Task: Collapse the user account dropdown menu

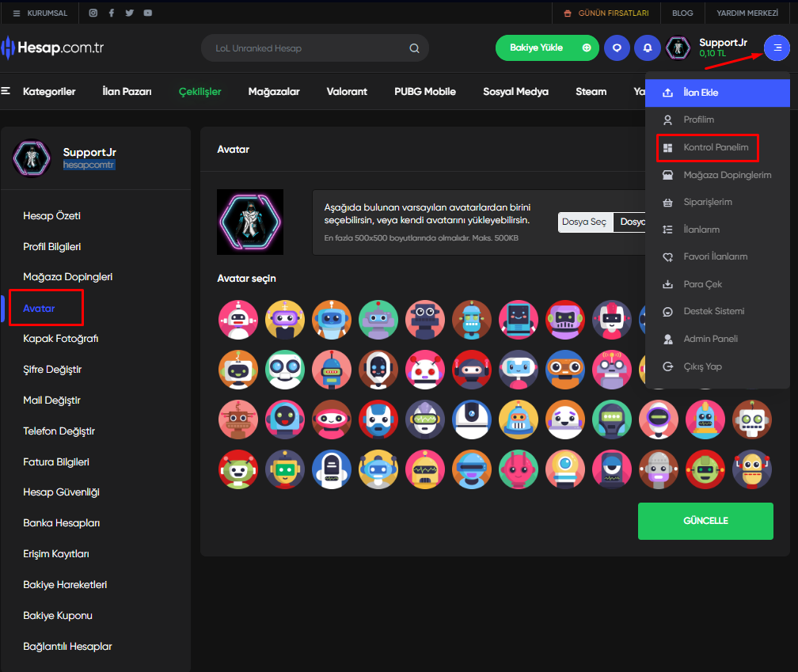Action: [777, 47]
